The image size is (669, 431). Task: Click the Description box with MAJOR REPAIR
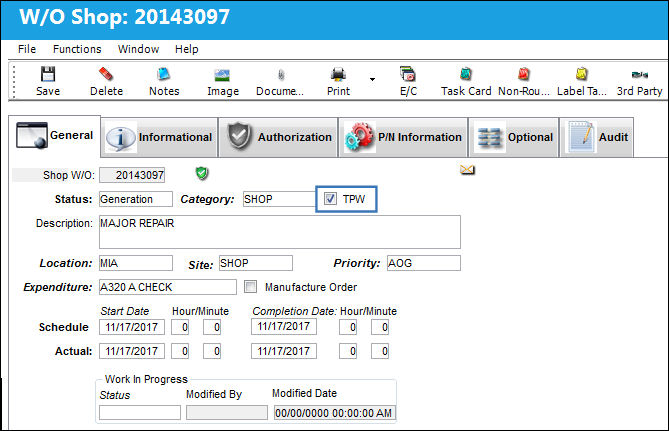[x=280, y=232]
